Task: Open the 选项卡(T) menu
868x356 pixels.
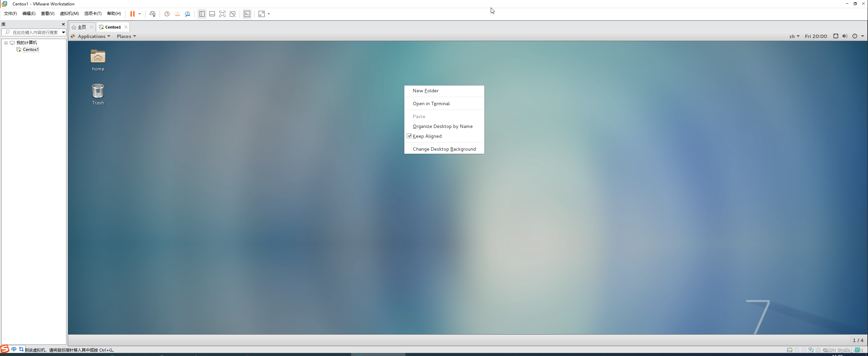Action: (93, 14)
